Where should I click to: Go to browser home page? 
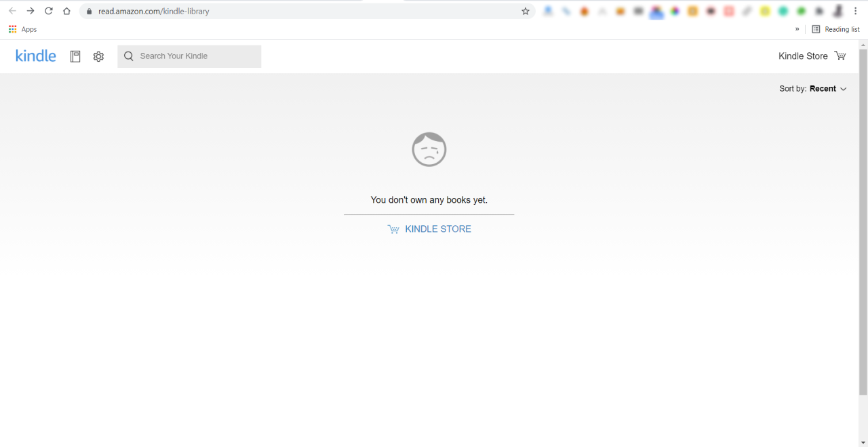pyautogui.click(x=66, y=11)
